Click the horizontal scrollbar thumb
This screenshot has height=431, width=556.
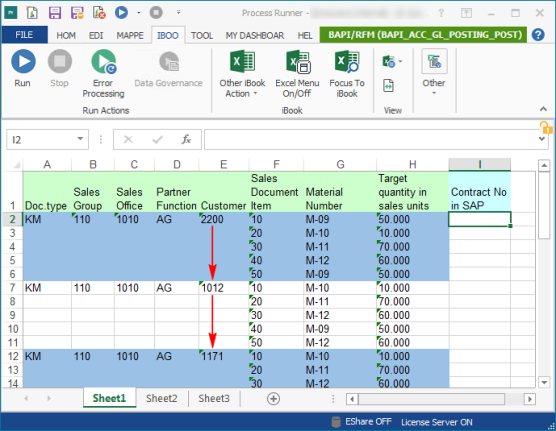tap(432, 399)
